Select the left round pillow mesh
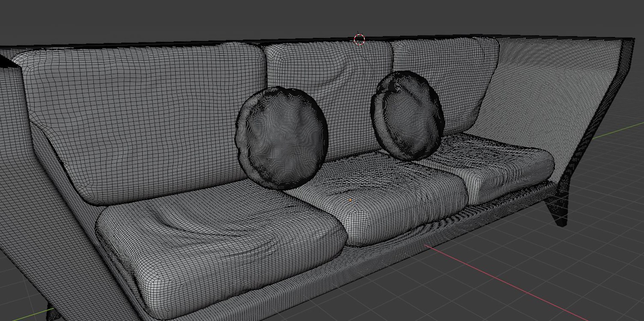Viewport: 644px width, 321px height. point(282,138)
